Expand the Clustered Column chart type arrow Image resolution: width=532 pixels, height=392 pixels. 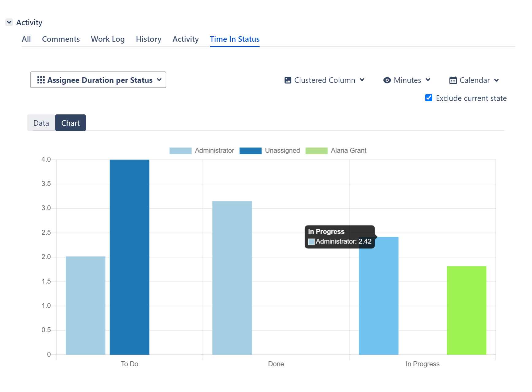pos(362,80)
